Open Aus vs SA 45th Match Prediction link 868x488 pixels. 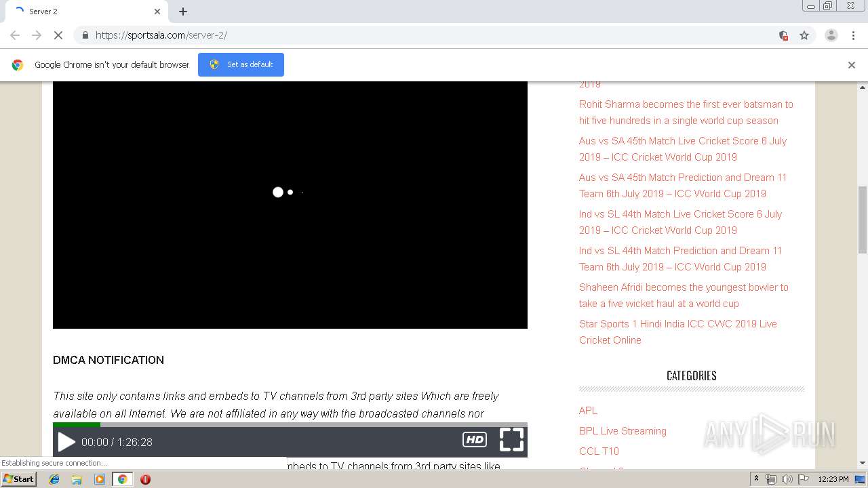pyautogui.click(x=683, y=186)
